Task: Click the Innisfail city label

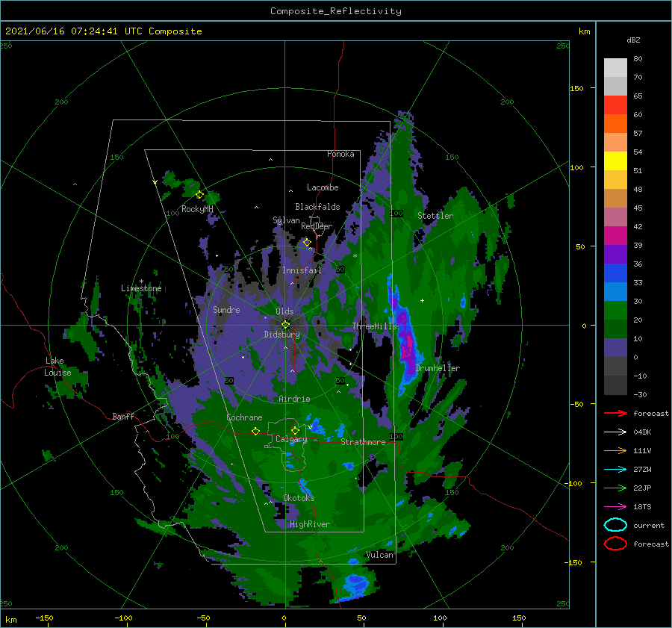Action: pos(302,270)
